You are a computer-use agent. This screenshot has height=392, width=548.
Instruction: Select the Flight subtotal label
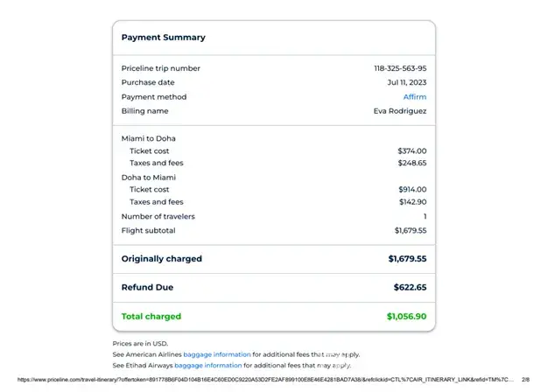(x=148, y=230)
